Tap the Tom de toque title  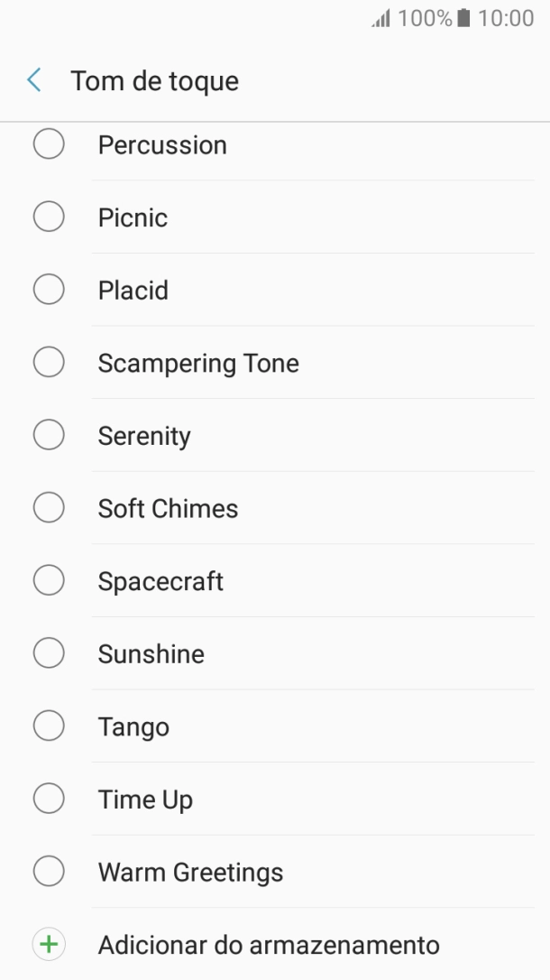(x=154, y=81)
